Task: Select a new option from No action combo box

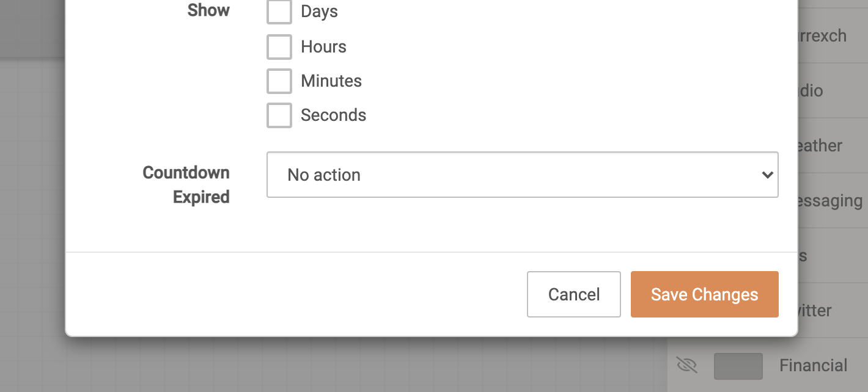Action: click(x=522, y=175)
